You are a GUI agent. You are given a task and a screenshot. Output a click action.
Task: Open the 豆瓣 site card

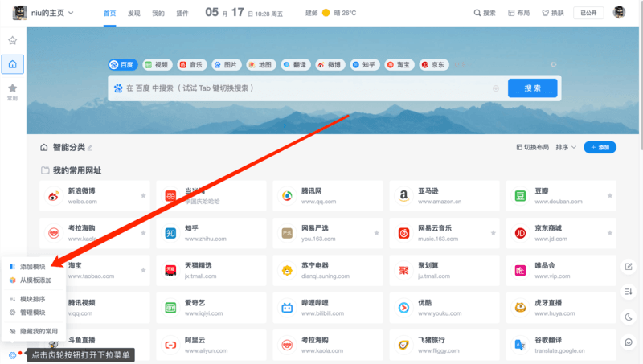(x=561, y=196)
